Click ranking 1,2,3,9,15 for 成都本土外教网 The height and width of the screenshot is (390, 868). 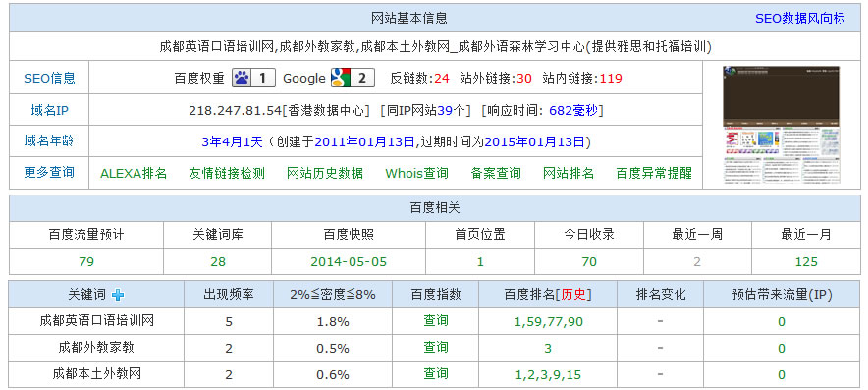[x=549, y=375]
